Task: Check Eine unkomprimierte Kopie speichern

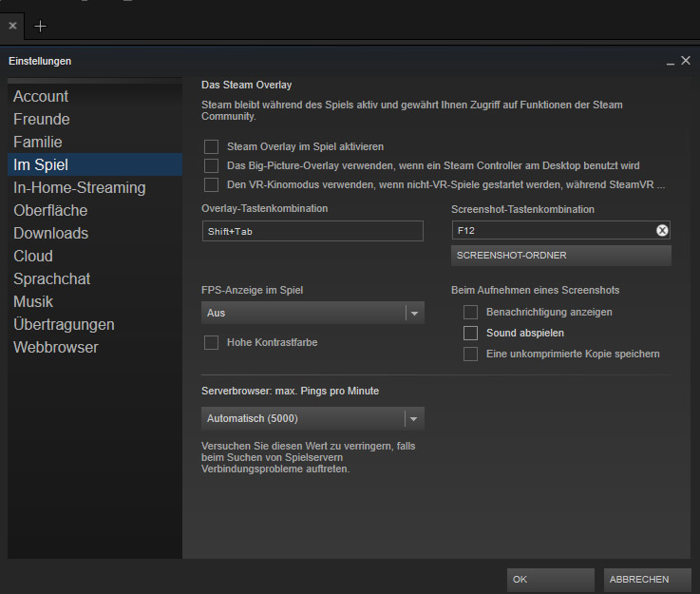Action: click(470, 354)
